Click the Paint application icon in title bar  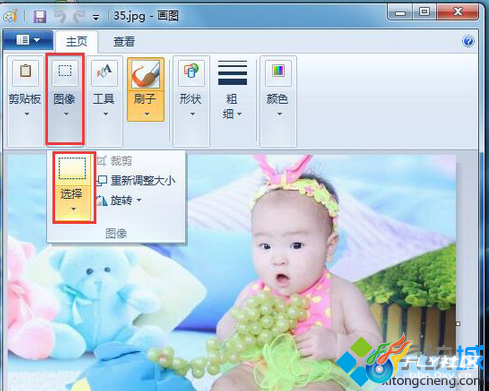pos(11,16)
